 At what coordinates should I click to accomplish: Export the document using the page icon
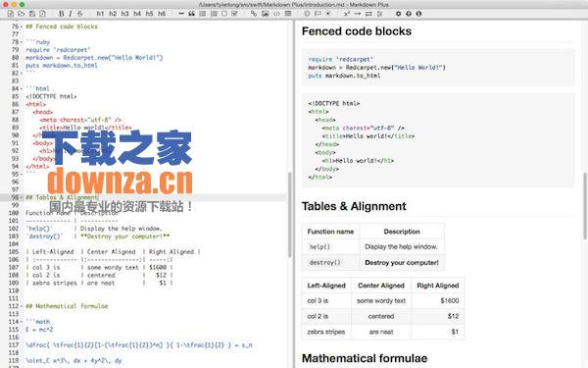pos(43,14)
